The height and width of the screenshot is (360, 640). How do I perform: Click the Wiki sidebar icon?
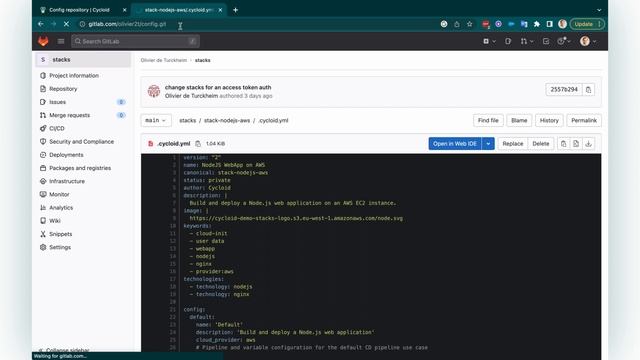click(43, 221)
